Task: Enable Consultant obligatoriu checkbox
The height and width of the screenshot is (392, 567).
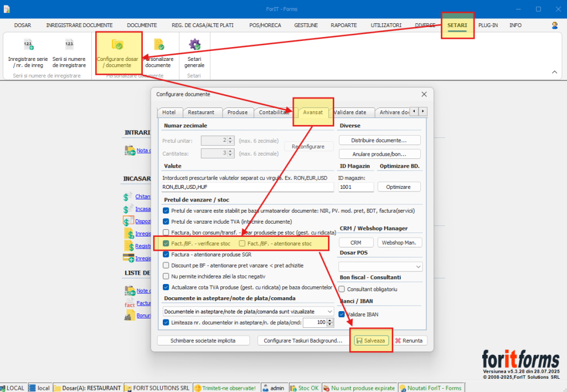Action: coord(342,289)
